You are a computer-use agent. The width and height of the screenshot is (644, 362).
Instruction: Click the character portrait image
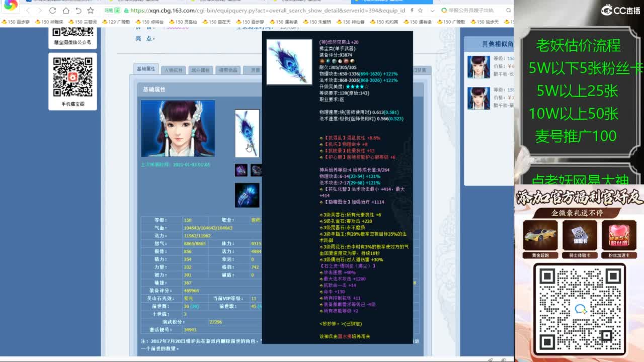coord(178,128)
